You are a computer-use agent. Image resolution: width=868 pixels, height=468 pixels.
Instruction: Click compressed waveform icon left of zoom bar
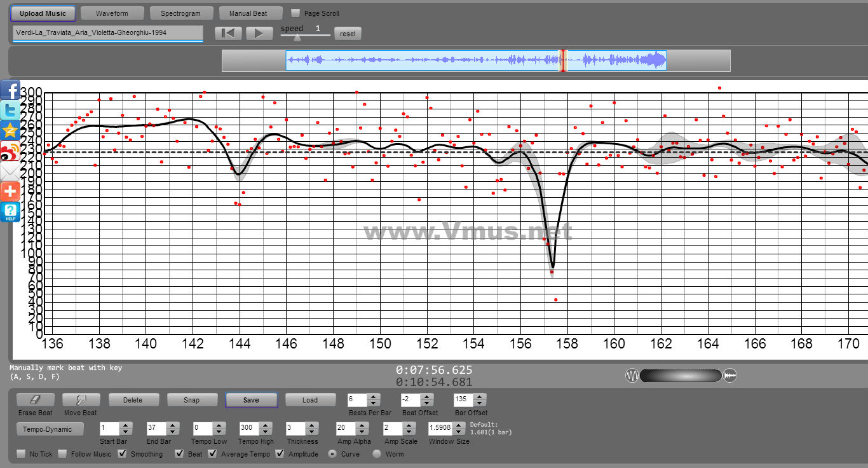click(632, 376)
